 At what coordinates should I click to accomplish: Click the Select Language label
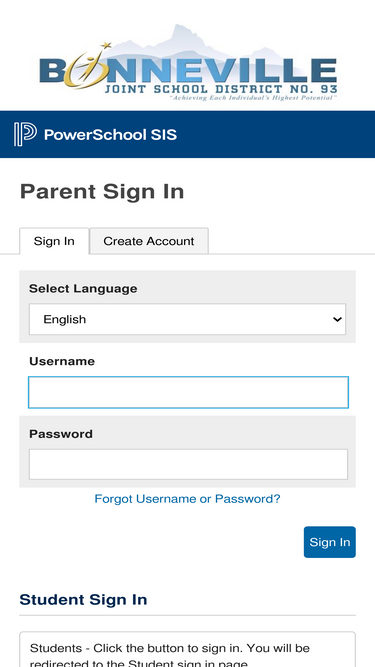(x=83, y=288)
